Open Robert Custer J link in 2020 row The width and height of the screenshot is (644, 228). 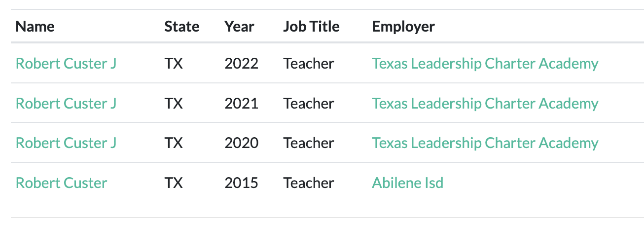66,143
